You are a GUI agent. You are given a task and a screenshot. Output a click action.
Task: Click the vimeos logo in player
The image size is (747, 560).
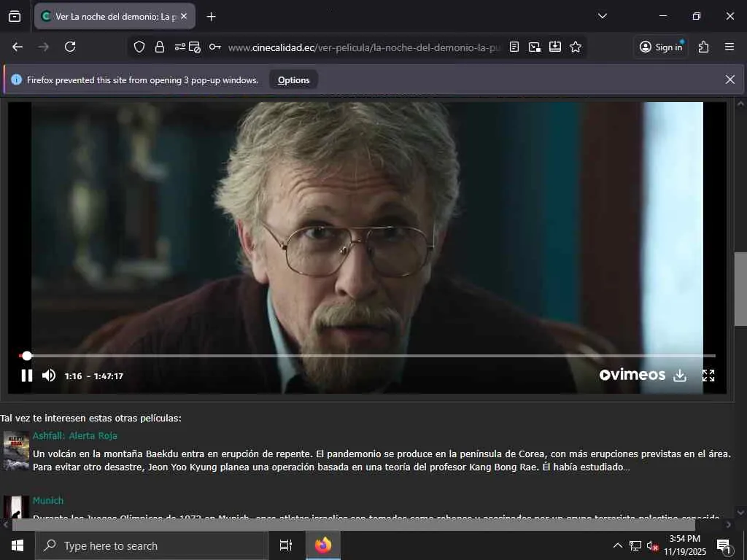pyautogui.click(x=632, y=375)
